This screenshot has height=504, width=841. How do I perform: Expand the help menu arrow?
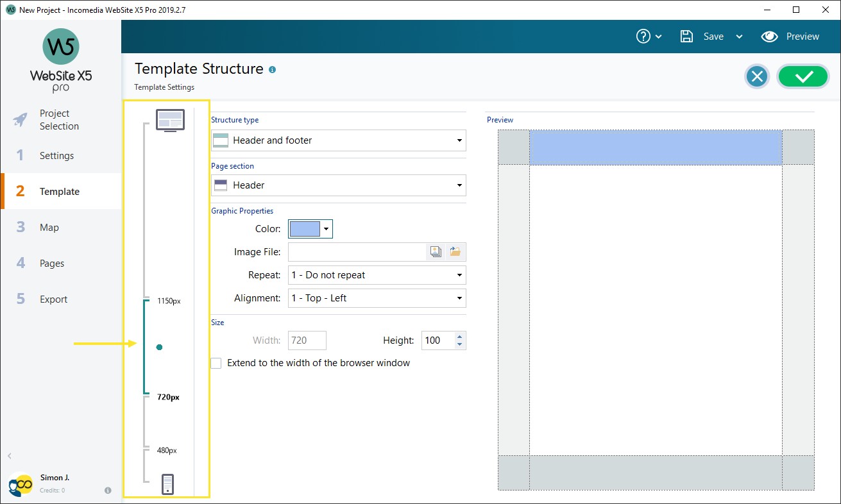pyautogui.click(x=659, y=37)
